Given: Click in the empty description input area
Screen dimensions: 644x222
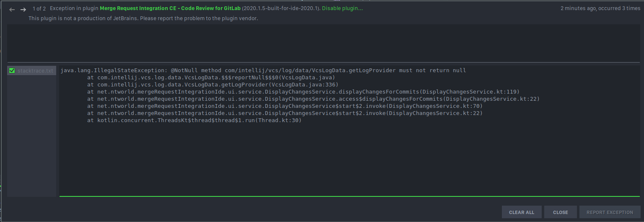Looking at the screenshot, I should coord(323,43).
